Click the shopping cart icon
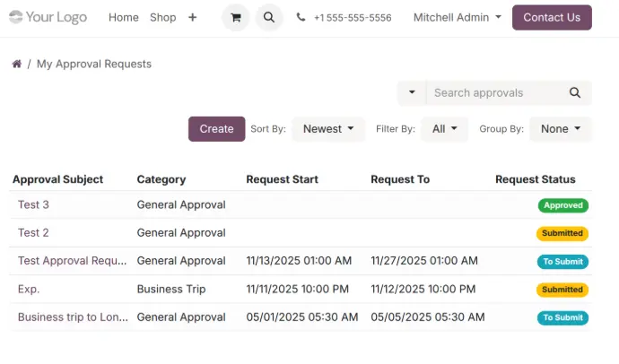Screen dimensions: 619x364 [235, 17]
